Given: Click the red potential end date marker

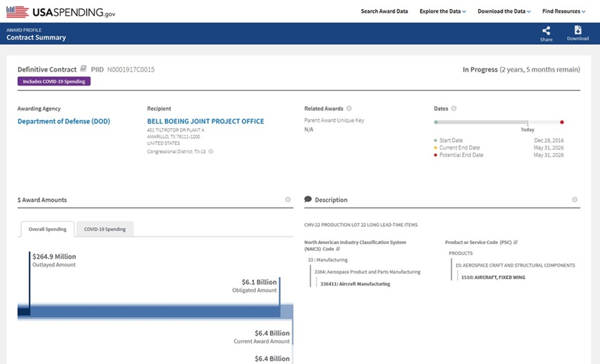Looking at the screenshot, I should click(562, 122).
